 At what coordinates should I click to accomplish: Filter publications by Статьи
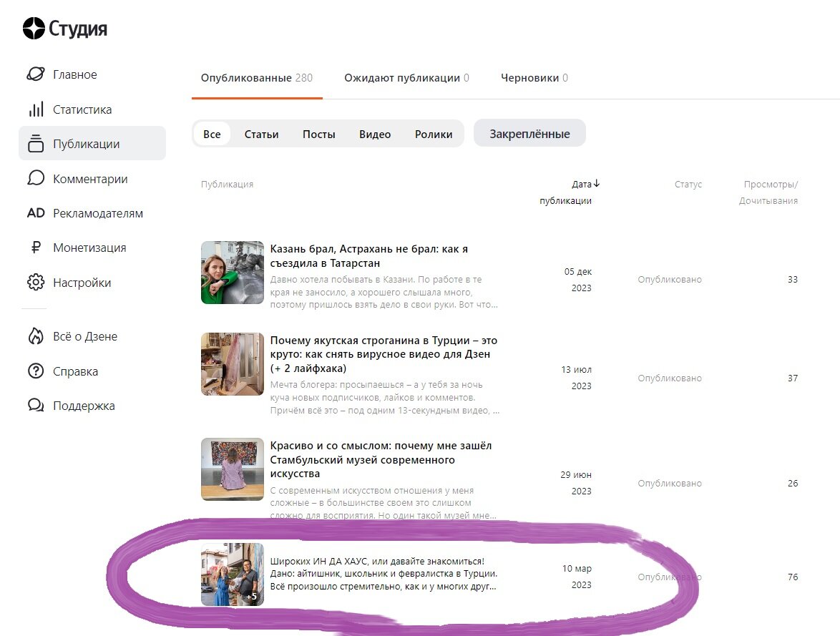pos(261,134)
